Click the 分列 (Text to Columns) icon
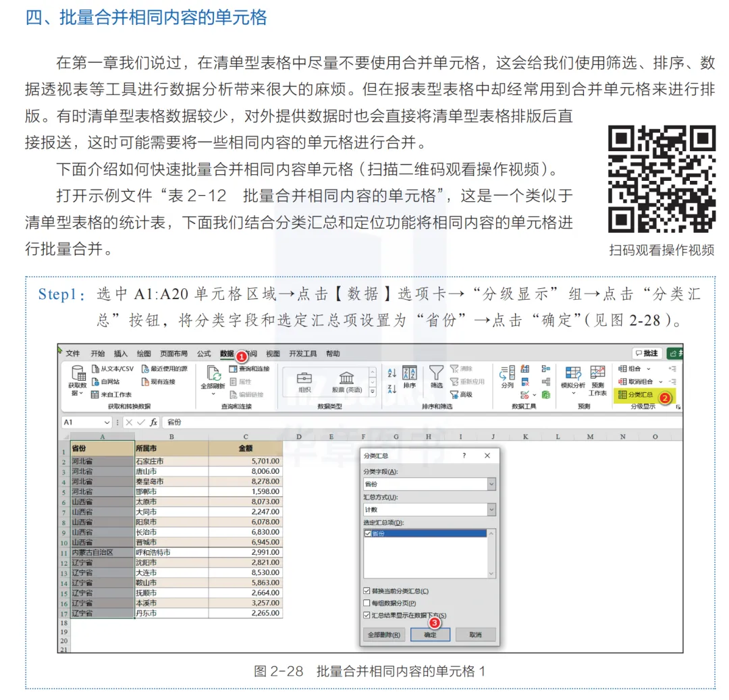 [507, 373]
